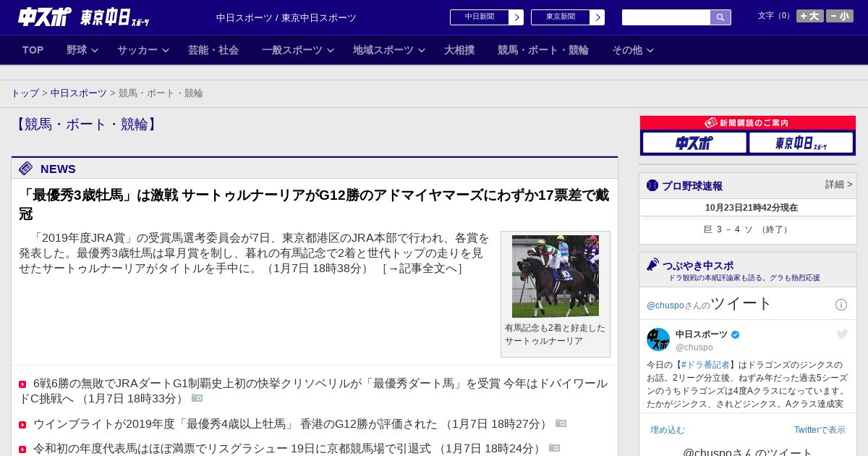Open 中日スポーツ Twitter account name
This screenshot has width=868, height=456.
tap(702, 334)
